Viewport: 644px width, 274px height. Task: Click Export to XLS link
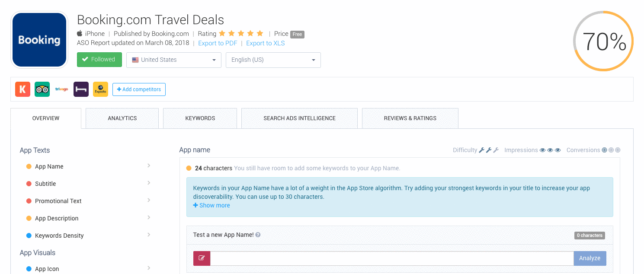pyautogui.click(x=266, y=43)
